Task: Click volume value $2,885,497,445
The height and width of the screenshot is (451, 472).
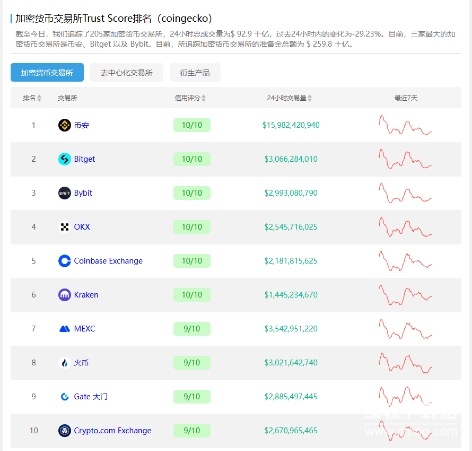Action: (291, 397)
